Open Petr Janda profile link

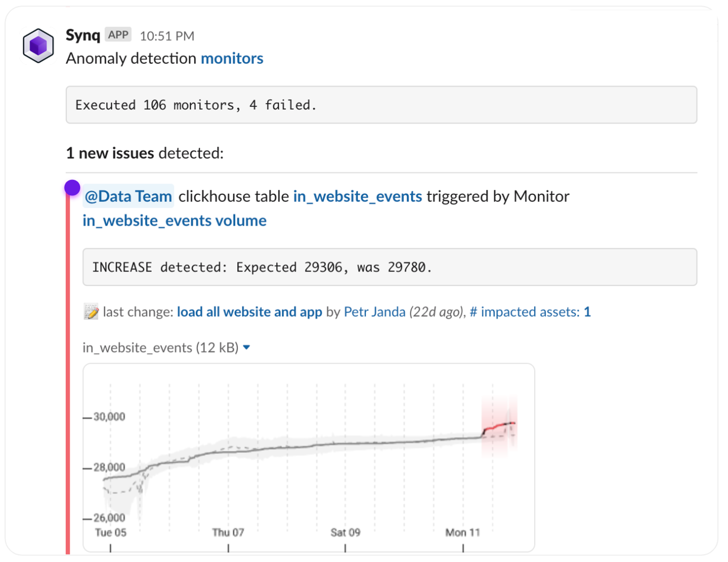click(375, 312)
